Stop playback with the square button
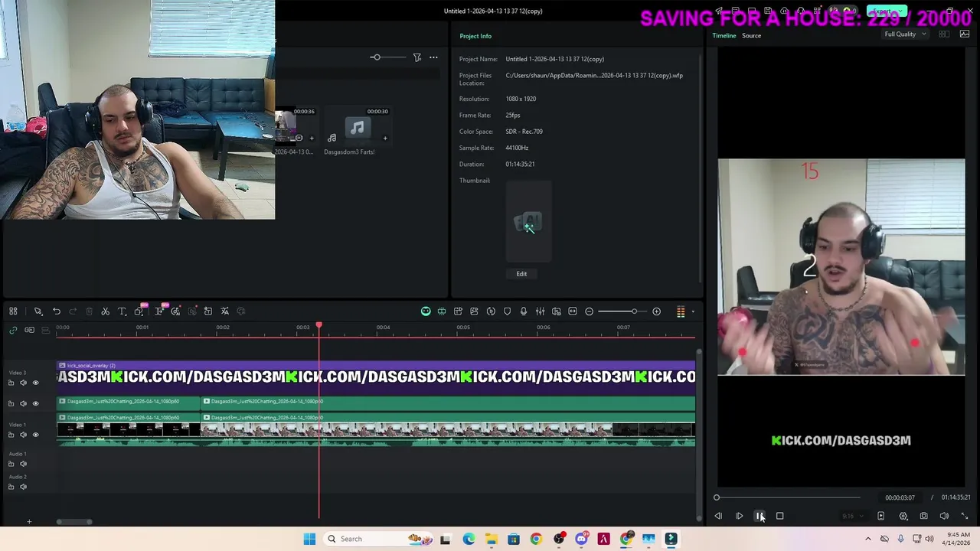Viewport: 980px width, 551px height. click(x=779, y=516)
